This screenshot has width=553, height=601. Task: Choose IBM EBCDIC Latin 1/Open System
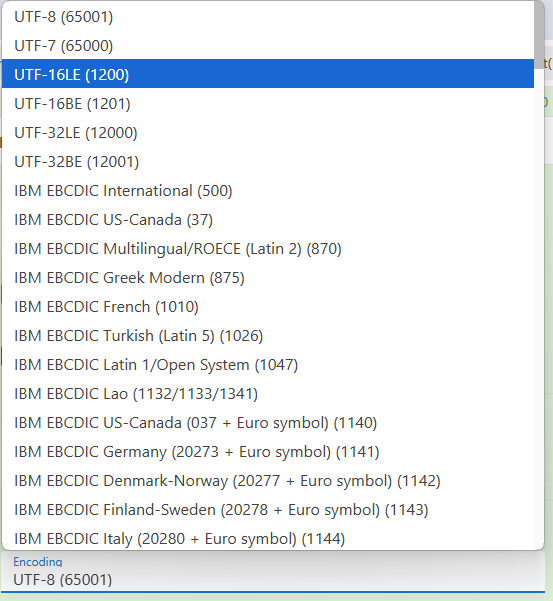tap(268, 365)
